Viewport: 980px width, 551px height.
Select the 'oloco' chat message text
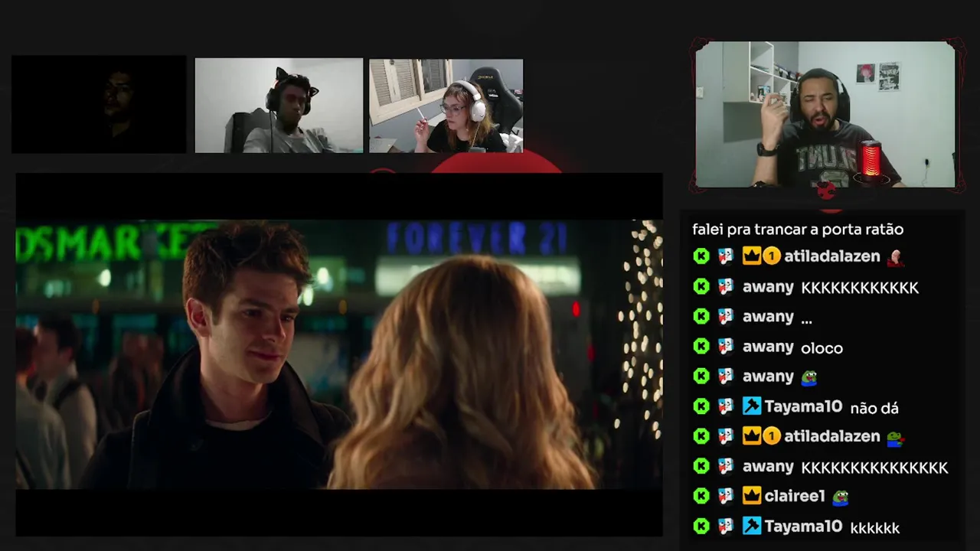tap(822, 348)
